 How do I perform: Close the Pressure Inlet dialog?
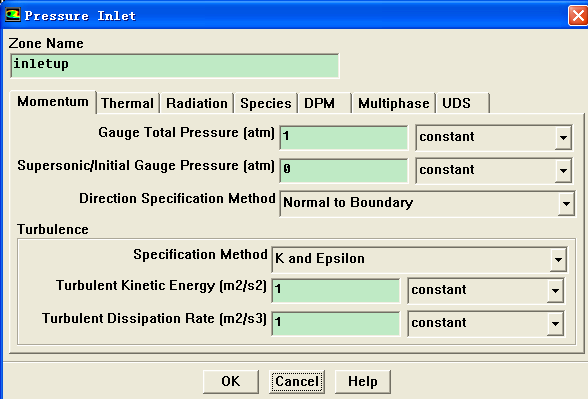click(578, 15)
